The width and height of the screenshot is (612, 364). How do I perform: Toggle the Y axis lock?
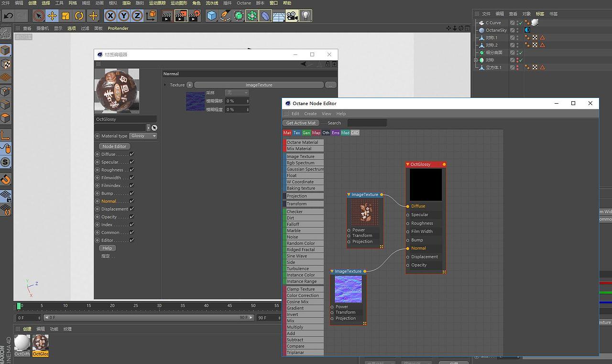click(124, 16)
